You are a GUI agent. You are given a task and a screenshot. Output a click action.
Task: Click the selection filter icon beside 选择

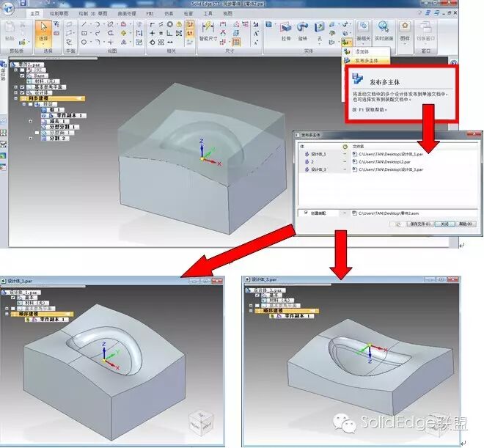pos(56,24)
